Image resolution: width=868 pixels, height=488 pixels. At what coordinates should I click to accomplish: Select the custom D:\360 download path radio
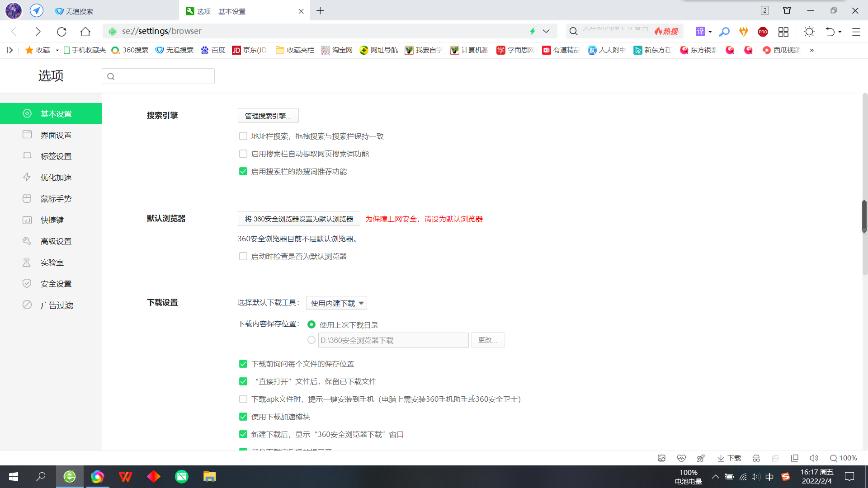click(311, 340)
